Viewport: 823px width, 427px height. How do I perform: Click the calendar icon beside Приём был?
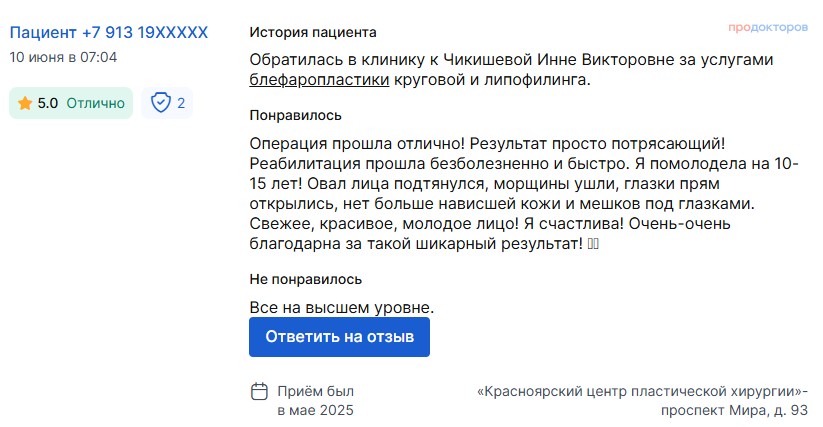[x=259, y=391]
